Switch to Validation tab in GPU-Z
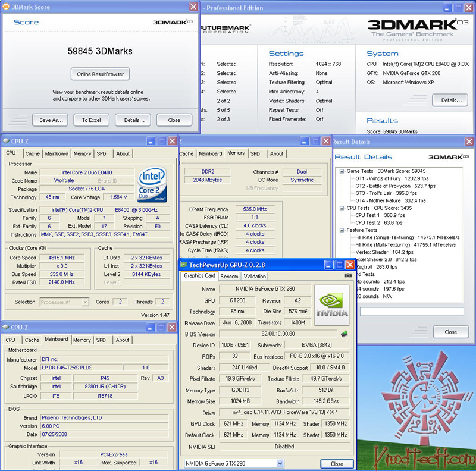 [255, 277]
